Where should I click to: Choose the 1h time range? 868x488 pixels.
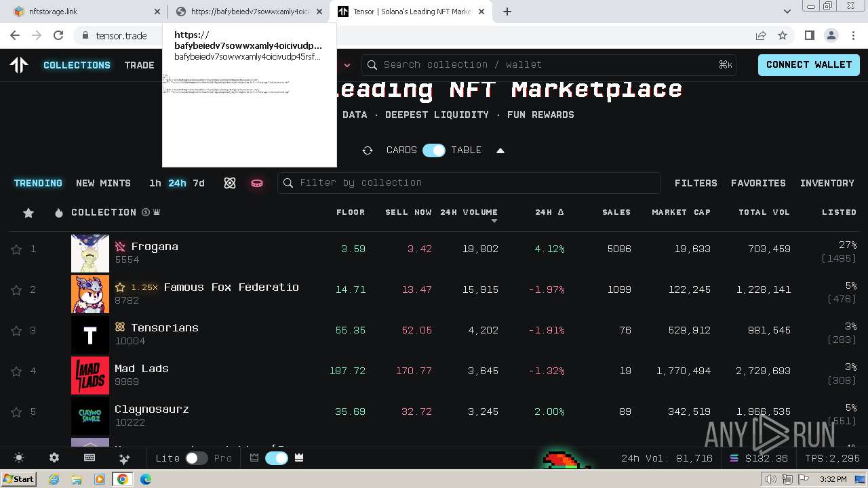(x=155, y=183)
